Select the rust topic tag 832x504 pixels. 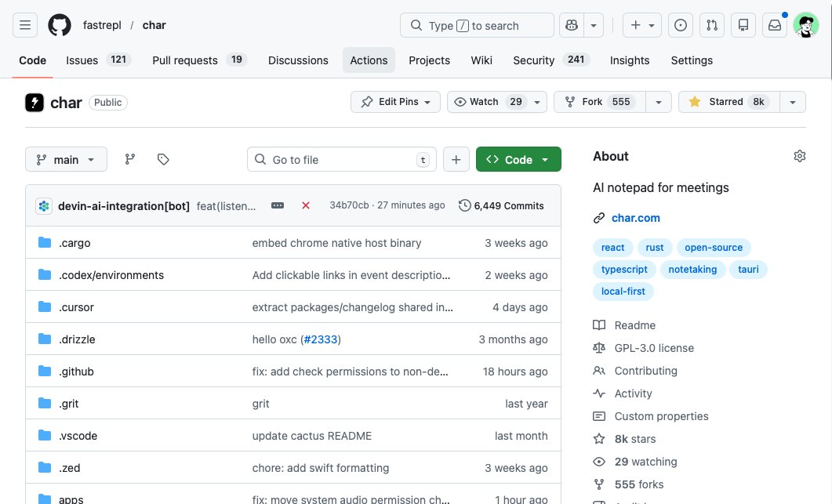coord(654,247)
